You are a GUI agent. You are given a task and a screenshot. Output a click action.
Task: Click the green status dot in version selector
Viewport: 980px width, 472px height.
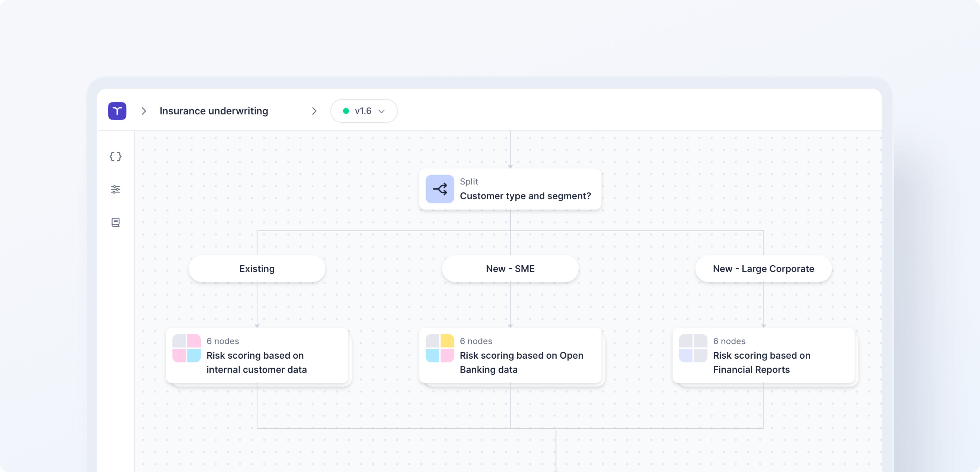point(346,111)
